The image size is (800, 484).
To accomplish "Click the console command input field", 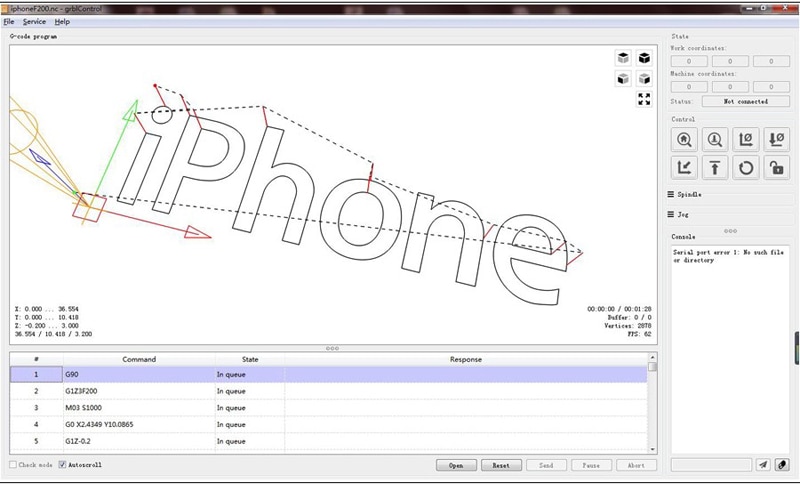I will click(x=711, y=465).
